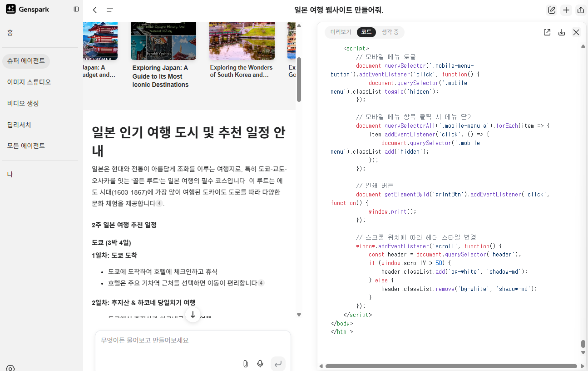Click the Exploring Japan: A Guide title
This screenshot has height=371, width=588.
pyautogui.click(x=160, y=76)
